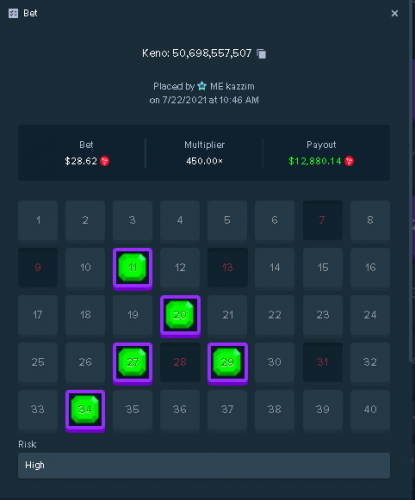Screen dimensions: 415x500
Task: Copy the Keno bet ID
Action: coord(261,54)
